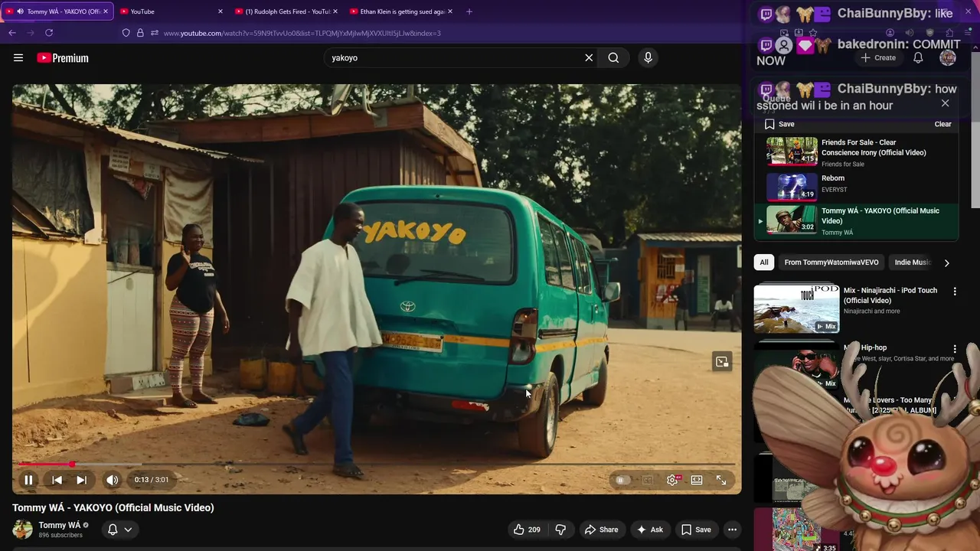Viewport: 980px width, 551px height.
Task: Show more filter chips with the arrow
Action: point(946,262)
